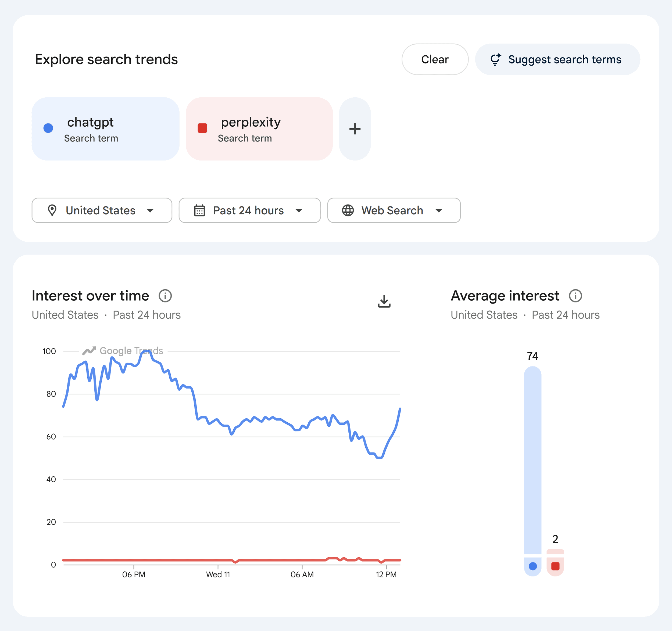The image size is (672, 631).
Task: Click the red square legend under Average interest
Action: coord(555,566)
